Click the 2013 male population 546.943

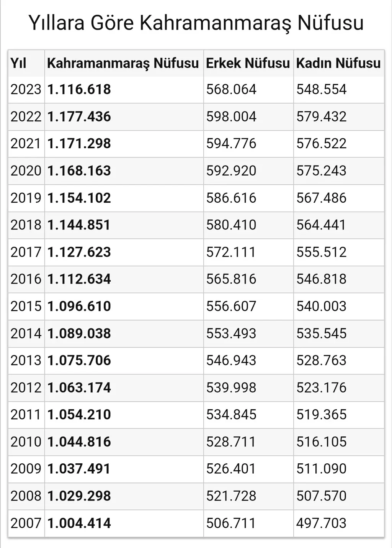click(231, 361)
